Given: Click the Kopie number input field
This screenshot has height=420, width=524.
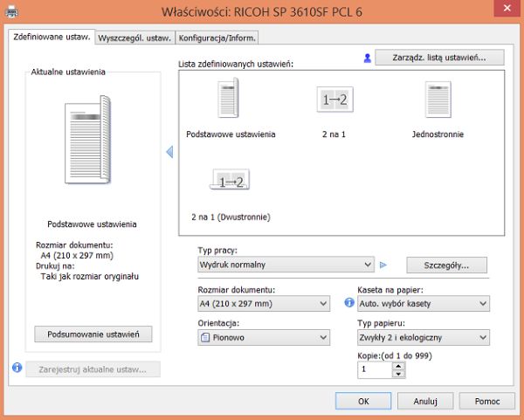Looking at the screenshot, I should [x=375, y=370].
